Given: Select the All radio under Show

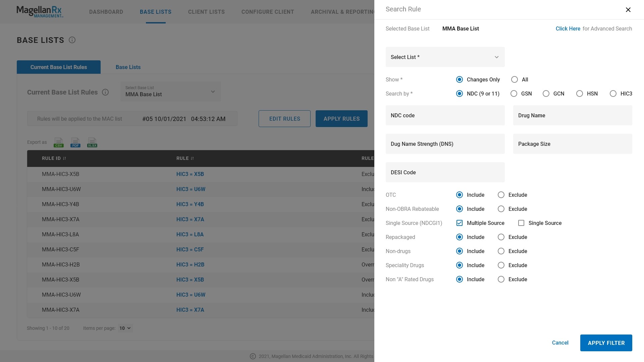Looking at the screenshot, I should pos(514,80).
